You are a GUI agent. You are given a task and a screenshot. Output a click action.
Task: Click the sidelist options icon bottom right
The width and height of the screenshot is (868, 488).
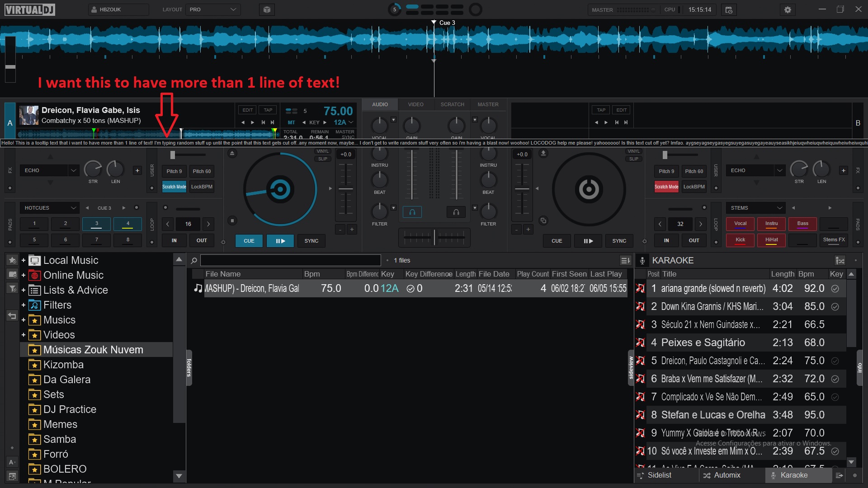[x=840, y=475]
